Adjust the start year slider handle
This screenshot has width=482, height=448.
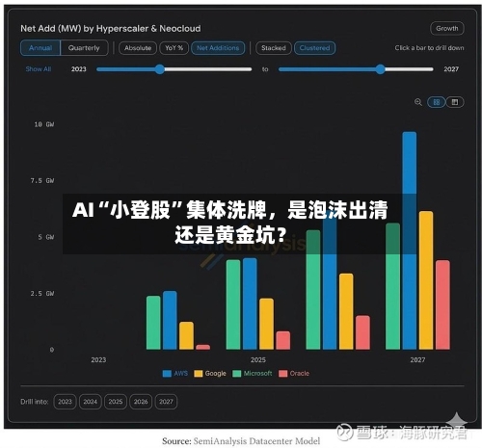tap(160, 69)
